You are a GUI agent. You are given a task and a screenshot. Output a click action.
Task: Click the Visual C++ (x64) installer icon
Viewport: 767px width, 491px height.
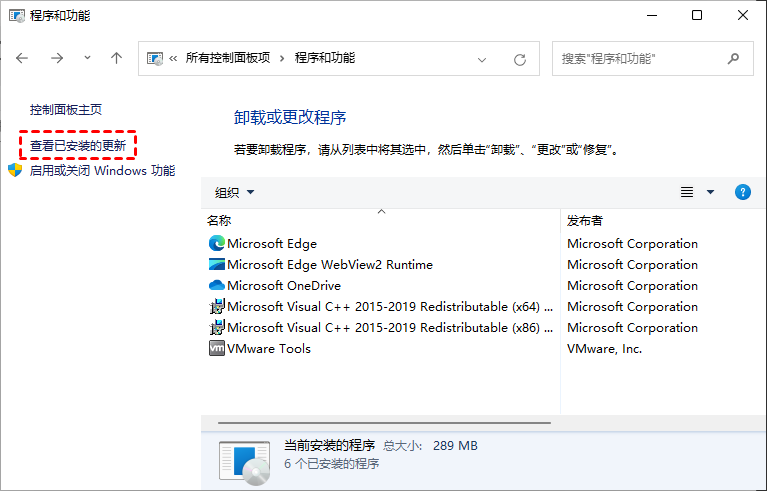pyautogui.click(x=217, y=307)
